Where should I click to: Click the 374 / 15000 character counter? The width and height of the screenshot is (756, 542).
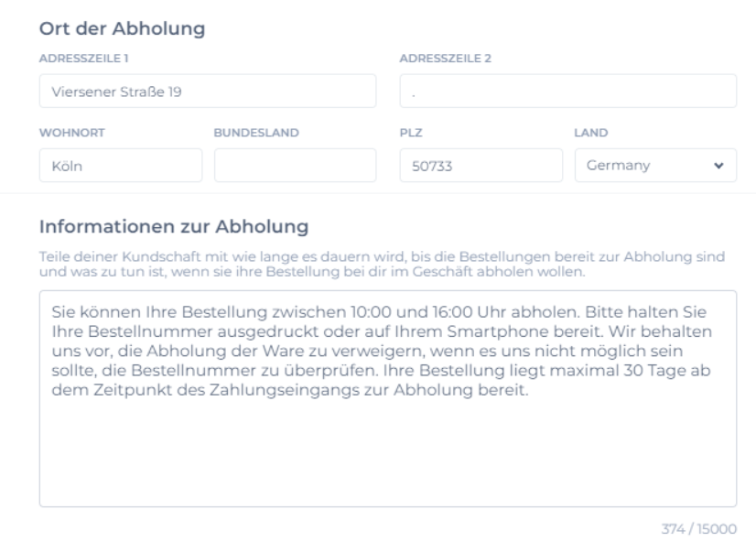[698, 529]
